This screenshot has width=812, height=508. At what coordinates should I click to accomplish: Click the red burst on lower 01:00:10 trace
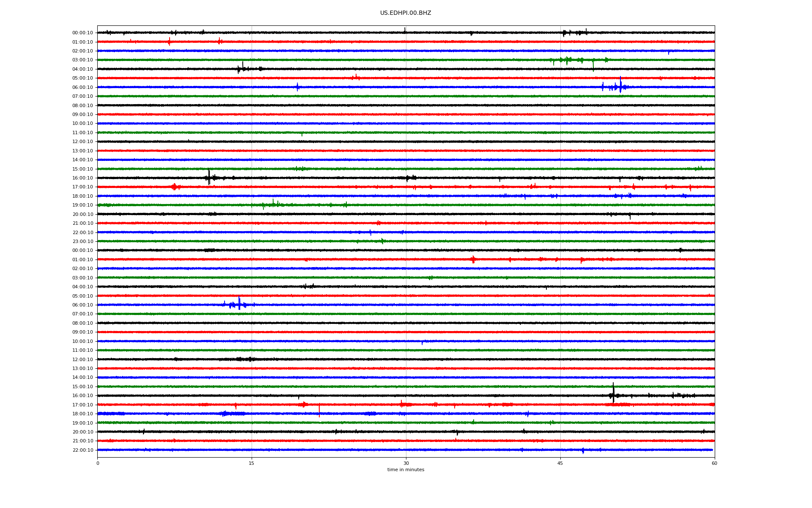click(x=473, y=260)
